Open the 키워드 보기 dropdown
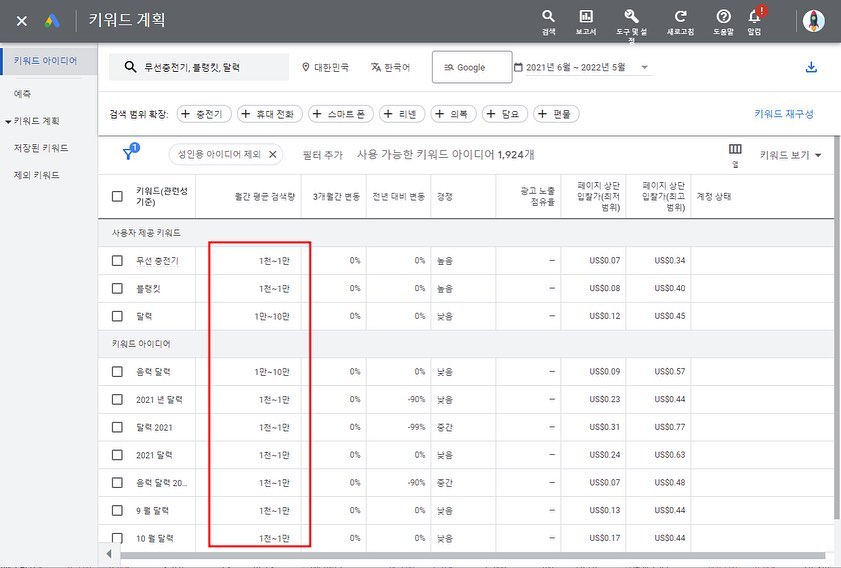The image size is (841, 568). [791, 155]
